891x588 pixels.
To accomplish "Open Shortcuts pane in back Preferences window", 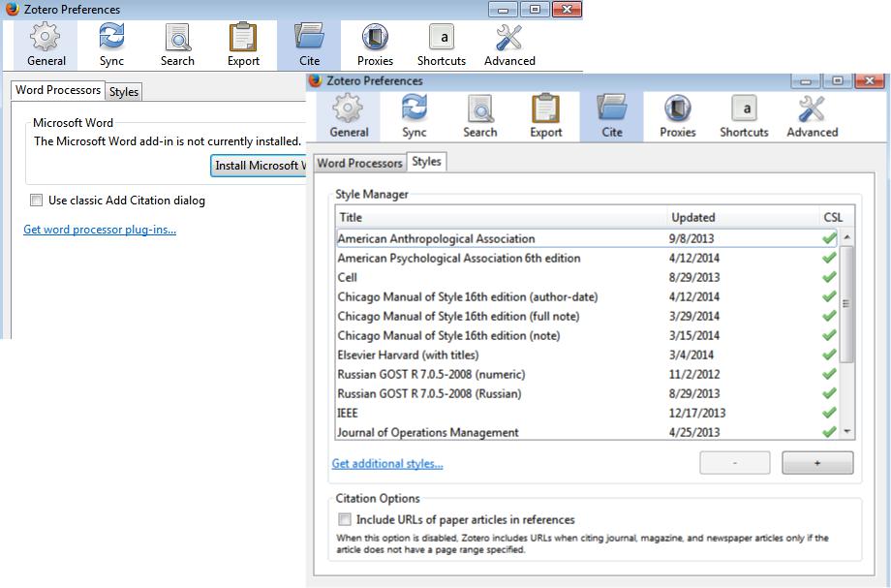I will tap(442, 46).
